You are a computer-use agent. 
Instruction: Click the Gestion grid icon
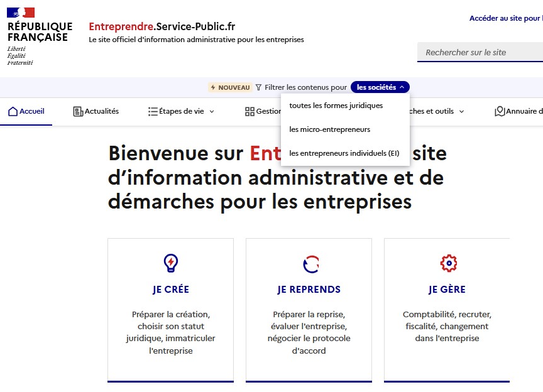[x=250, y=112]
